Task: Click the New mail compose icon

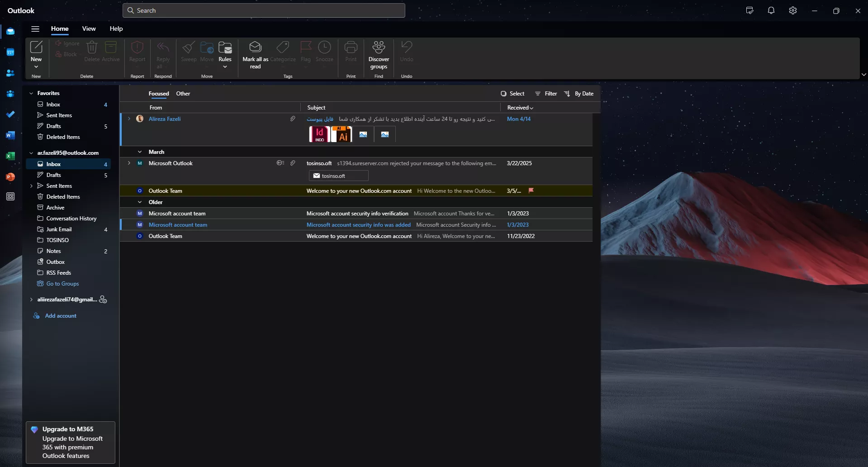Action: tap(36, 47)
